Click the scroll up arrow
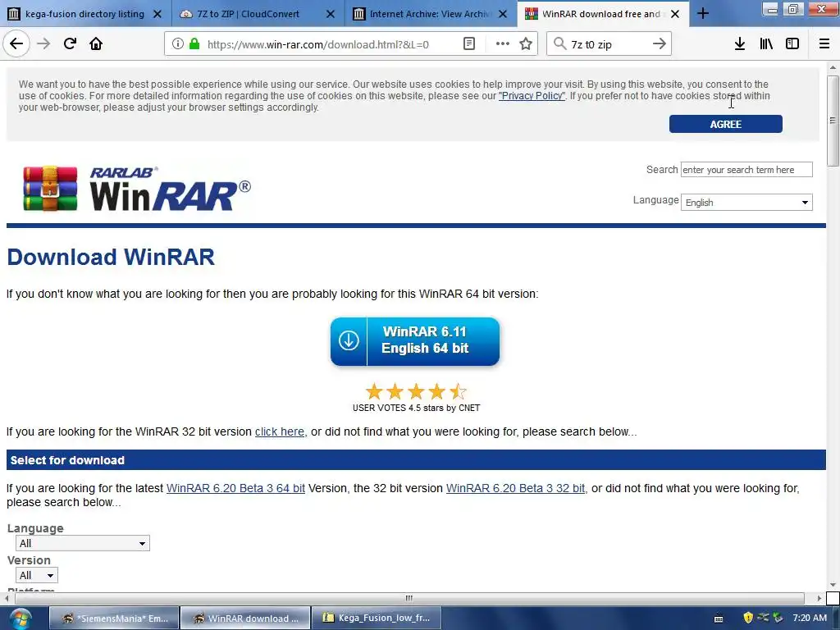Viewport: 840px width, 630px height. click(x=833, y=67)
